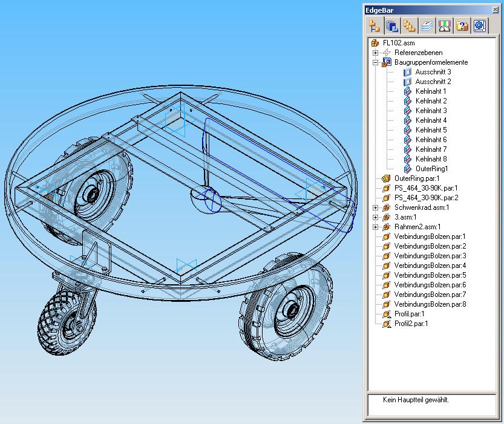
Task: Open the Select Tools question-mark tab
Action: pos(462,26)
